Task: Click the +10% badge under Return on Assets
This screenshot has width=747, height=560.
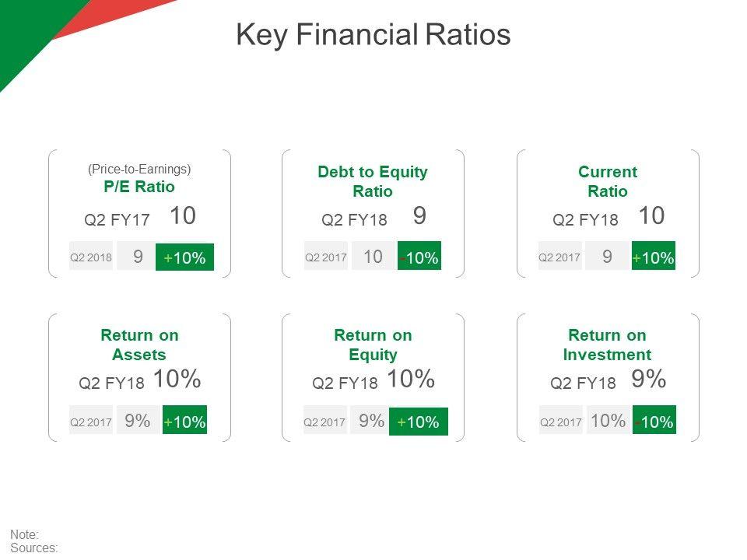Action: 185,422
